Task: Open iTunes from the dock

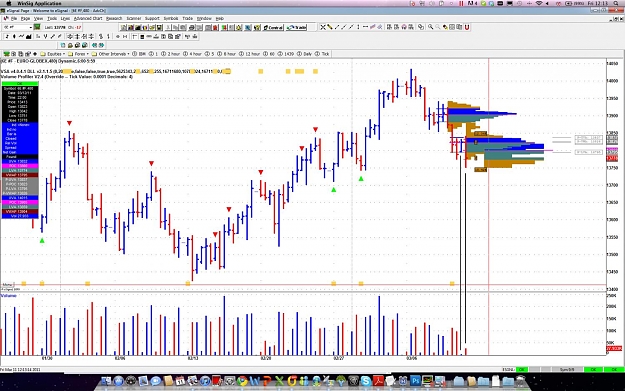Action: click(x=205, y=381)
